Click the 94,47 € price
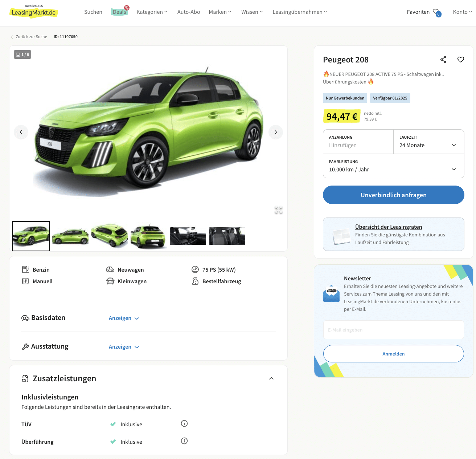 [342, 116]
